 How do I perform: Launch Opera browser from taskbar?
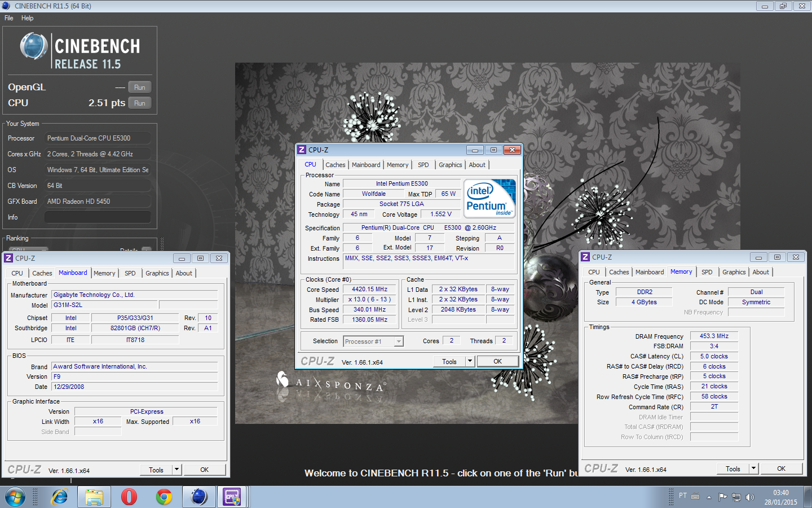click(129, 497)
